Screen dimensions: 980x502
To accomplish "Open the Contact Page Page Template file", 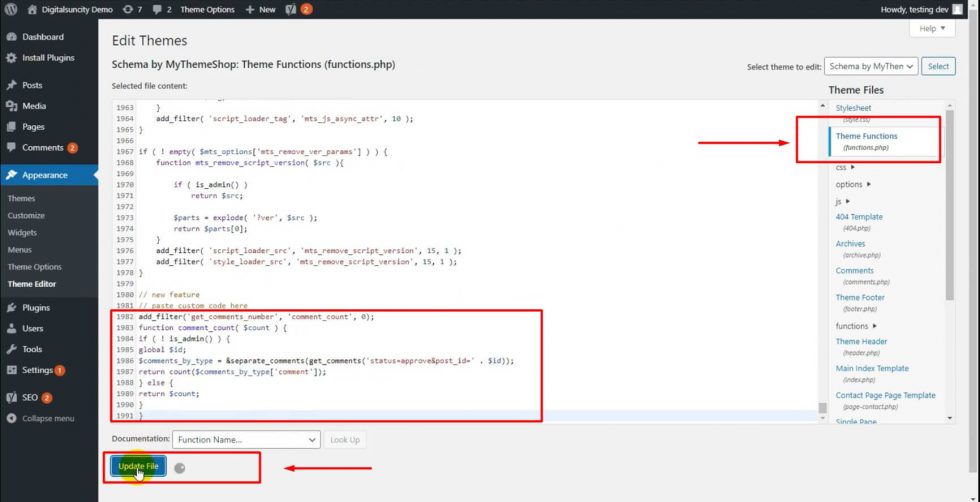I will pyautogui.click(x=885, y=395).
